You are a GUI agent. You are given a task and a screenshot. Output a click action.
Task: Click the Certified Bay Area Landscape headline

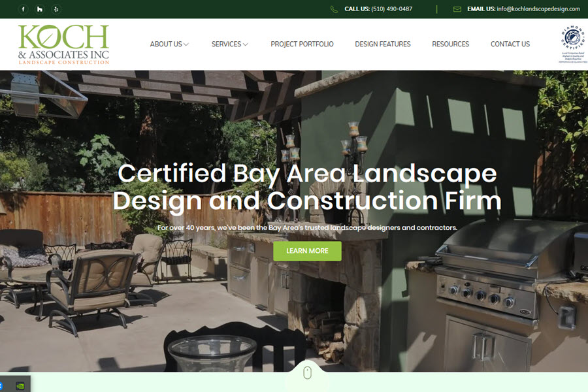[307, 187]
